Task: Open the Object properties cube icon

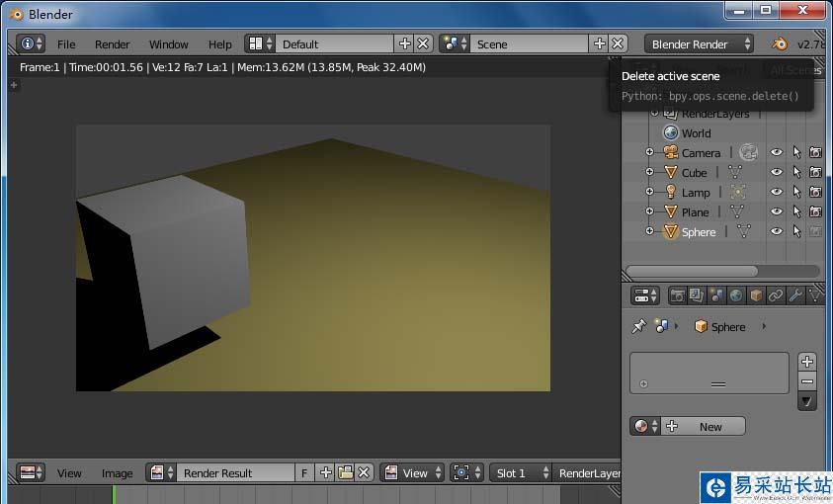Action: [x=756, y=295]
